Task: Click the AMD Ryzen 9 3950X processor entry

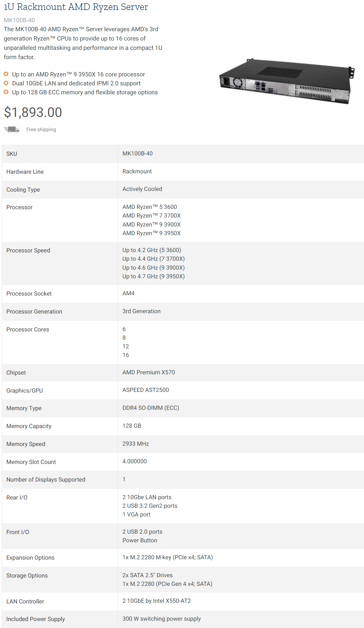Action: (151, 233)
